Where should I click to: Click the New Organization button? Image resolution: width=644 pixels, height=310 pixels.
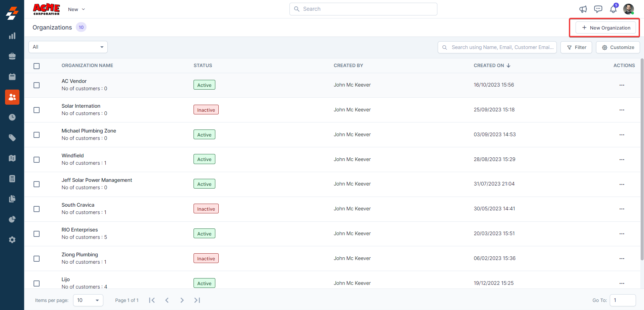click(606, 28)
